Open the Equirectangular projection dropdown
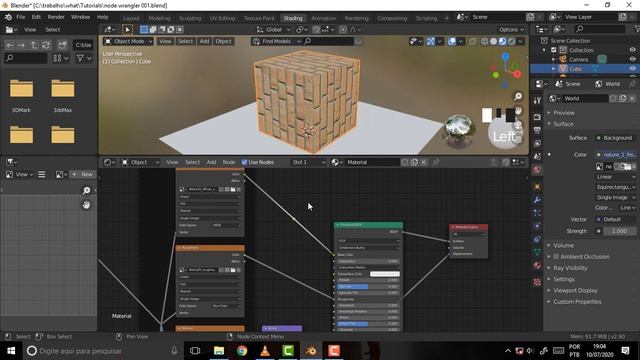This screenshot has width=640, height=360. (x=616, y=187)
